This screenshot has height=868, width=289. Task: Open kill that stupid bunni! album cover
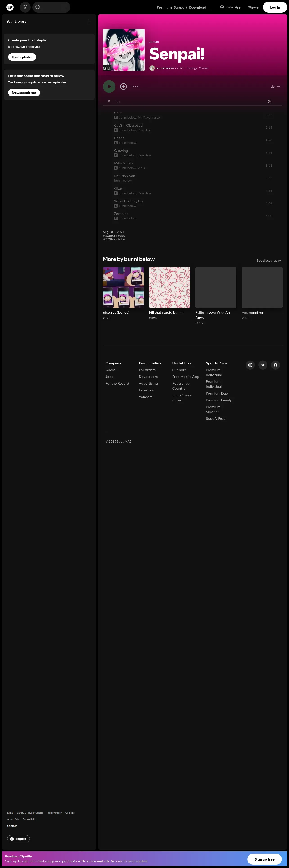pyautogui.click(x=169, y=288)
